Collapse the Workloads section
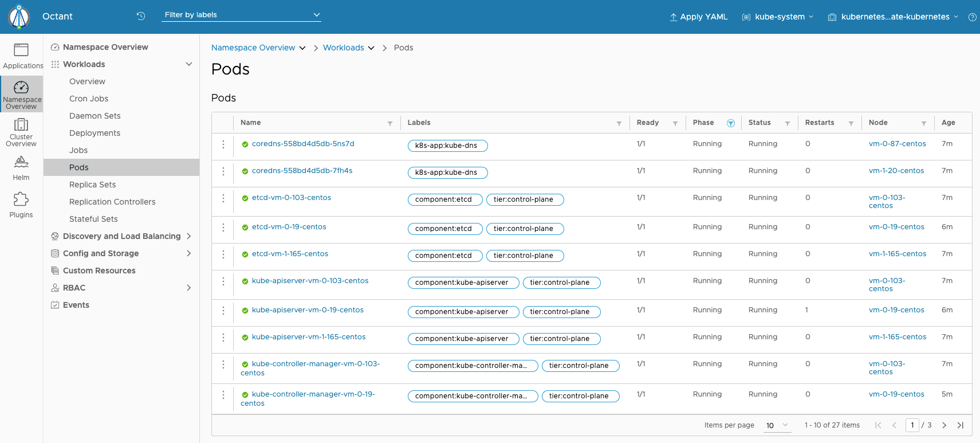Viewport: 980px width, 443px height. (x=189, y=64)
